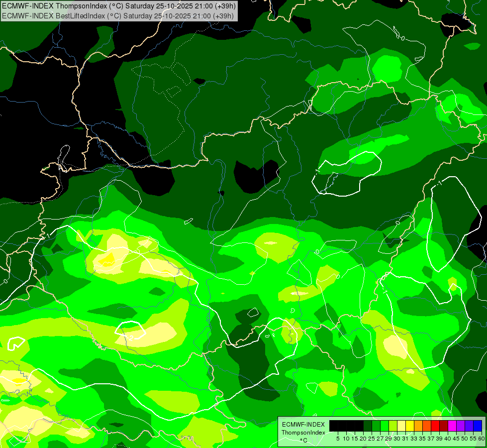Click the black swatch between ticks 15 and 20
The width and height of the screenshot is (487, 448).
click(x=359, y=426)
